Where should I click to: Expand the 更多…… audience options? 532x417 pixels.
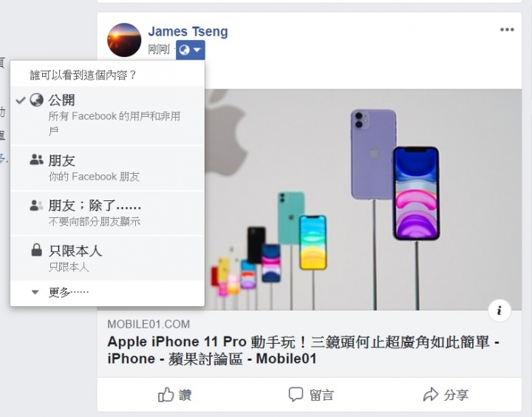[x=108, y=292]
